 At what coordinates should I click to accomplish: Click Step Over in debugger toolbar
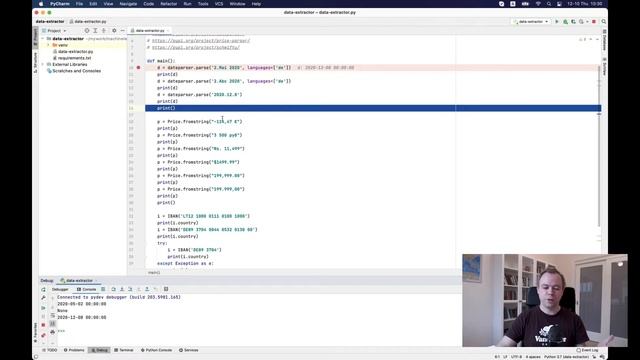pos(113,289)
